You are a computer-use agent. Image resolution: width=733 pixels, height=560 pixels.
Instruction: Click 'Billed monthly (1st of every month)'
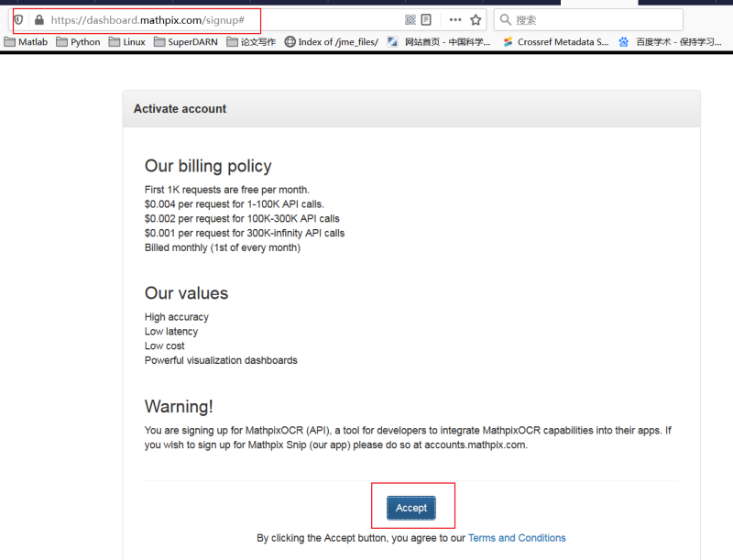(223, 247)
